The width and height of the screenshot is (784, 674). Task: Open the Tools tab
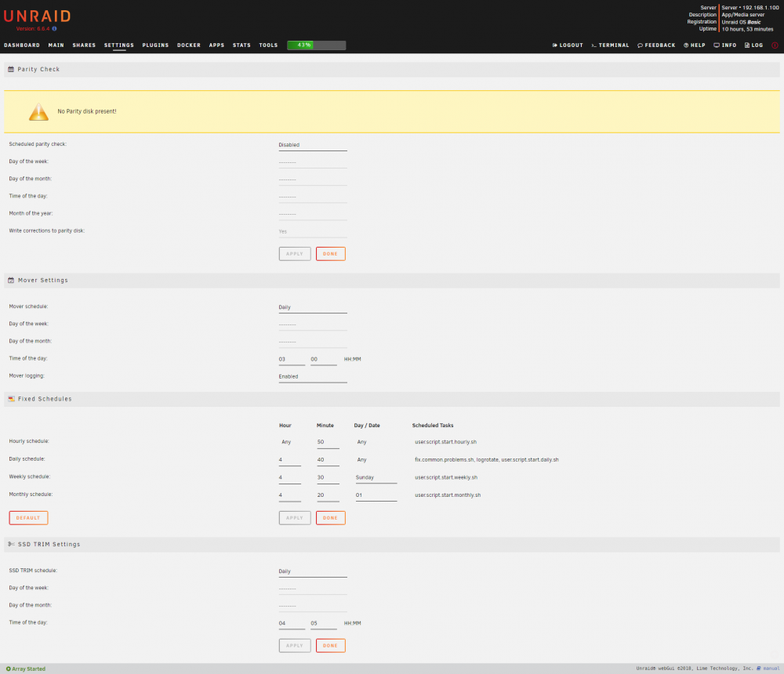pos(268,45)
